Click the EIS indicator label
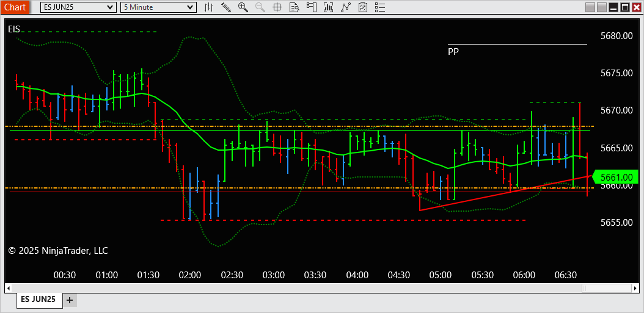 pos(14,29)
